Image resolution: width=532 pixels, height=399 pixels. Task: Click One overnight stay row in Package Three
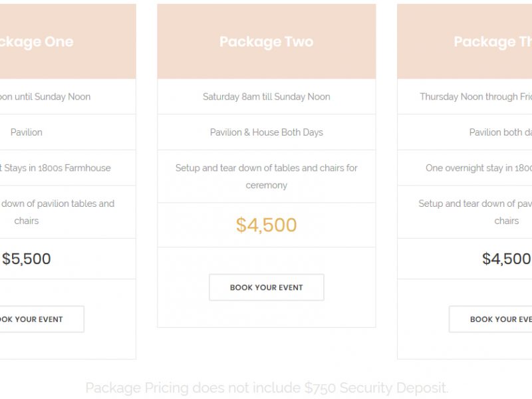(465, 168)
